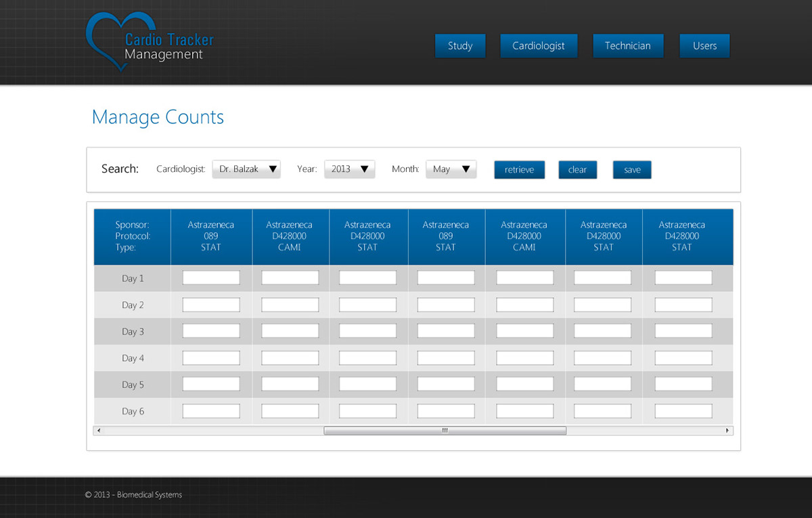Image resolution: width=812 pixels, height=518 pixels.
Task: Click the Manage Counts heading
Action: [158, 117]
